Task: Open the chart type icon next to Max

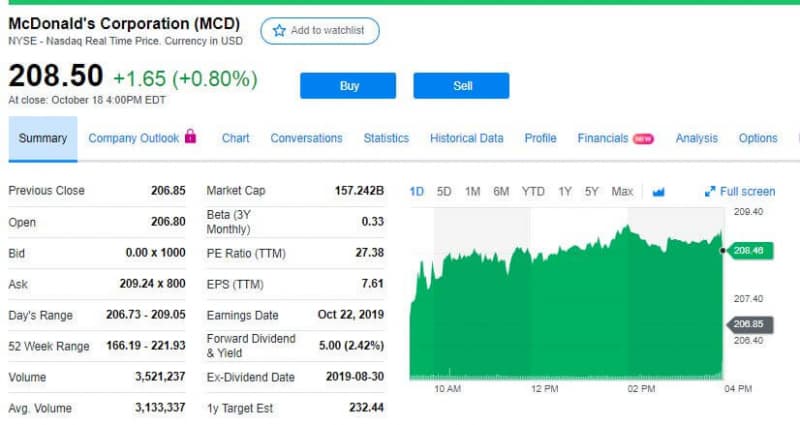Action: (659, 192)
